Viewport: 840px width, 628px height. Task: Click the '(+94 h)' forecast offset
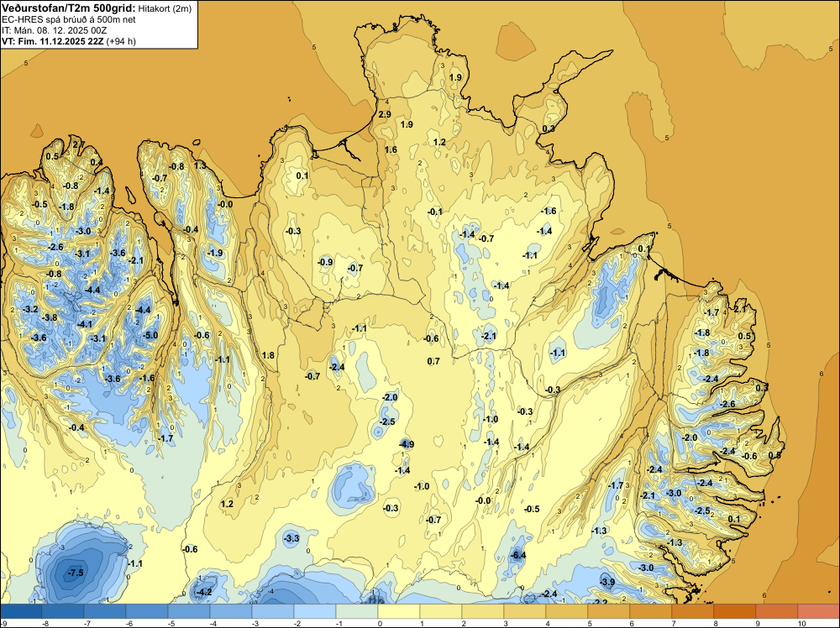[121, 41]
